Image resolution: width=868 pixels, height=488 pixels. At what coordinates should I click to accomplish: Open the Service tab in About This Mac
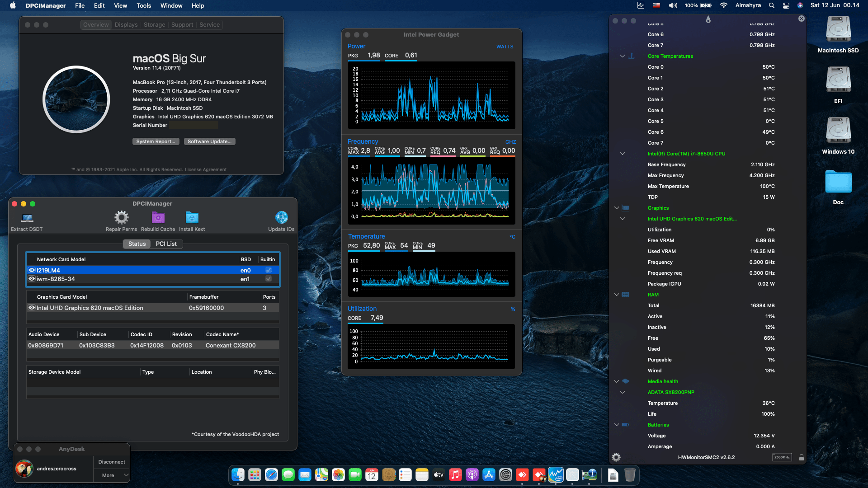[x=210, y=25]
